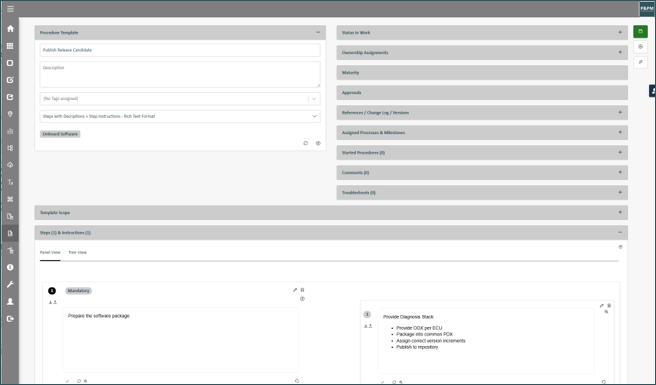This screenshot has height=385, width=656.
Task: Expand the Template Scope section
Action: pyautogui.click(x=331, y=212)
